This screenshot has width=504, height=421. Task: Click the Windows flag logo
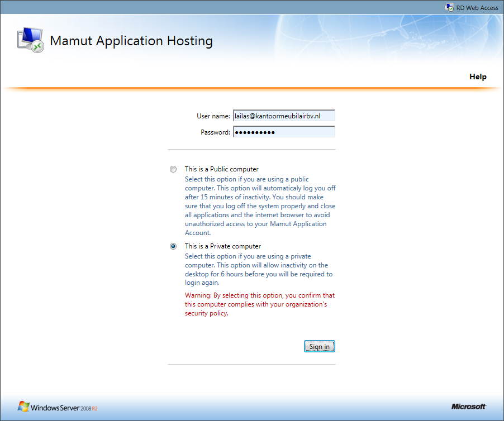coord(23,406)
